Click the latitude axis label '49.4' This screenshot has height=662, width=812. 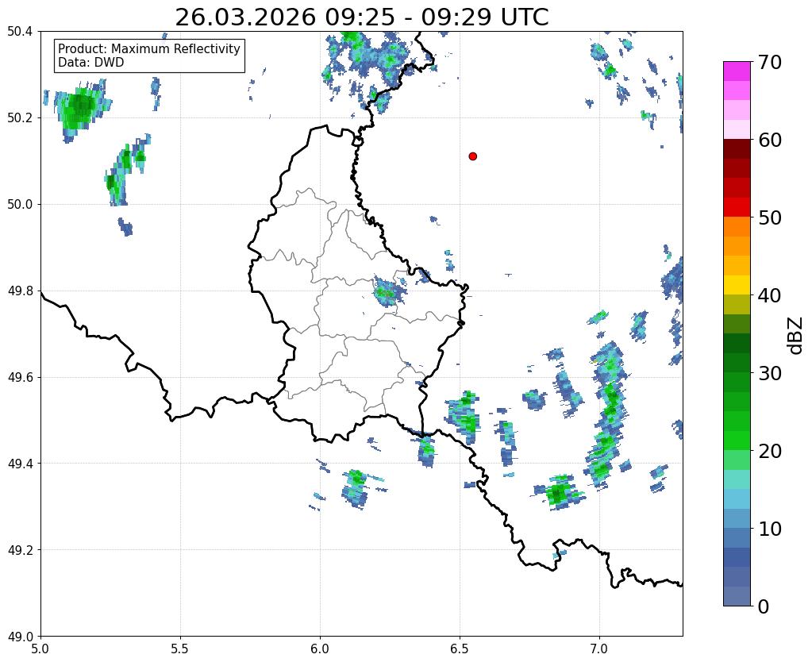[20, 464]
